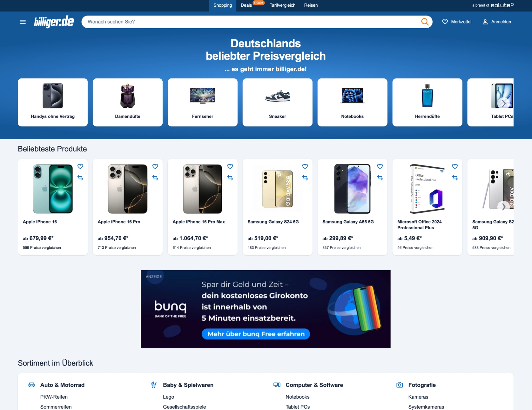Click the Apple iPhone 16 Pro product image
Screen dimensions: 532x410
[128, 189]
